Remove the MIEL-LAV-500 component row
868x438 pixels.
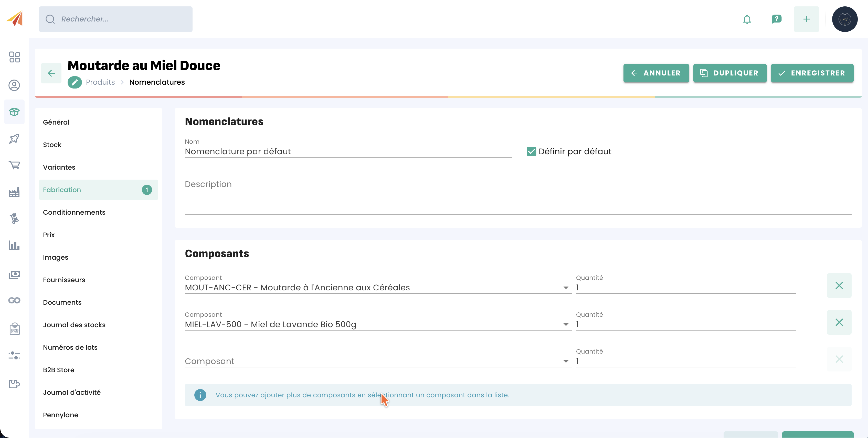click(839, 322)
